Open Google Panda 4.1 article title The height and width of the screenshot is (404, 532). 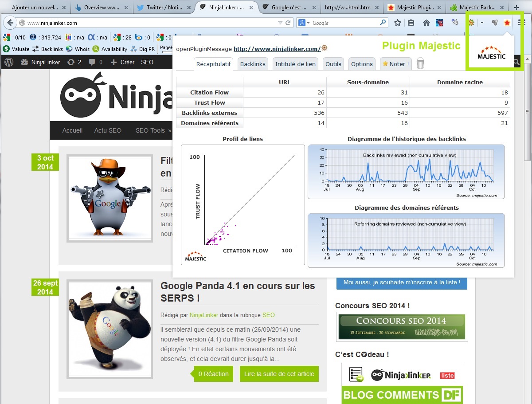[238, 292]
